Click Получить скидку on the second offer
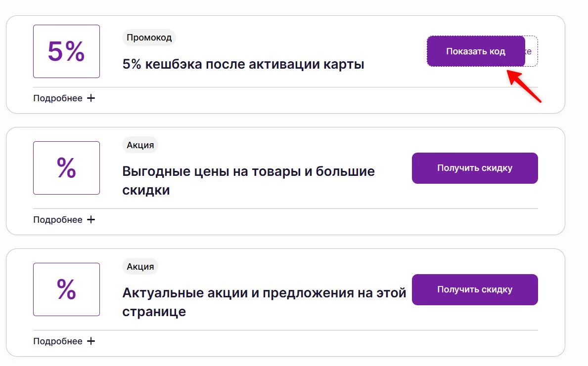The height and width of the screenshot is (366, 588). [474, 168]
